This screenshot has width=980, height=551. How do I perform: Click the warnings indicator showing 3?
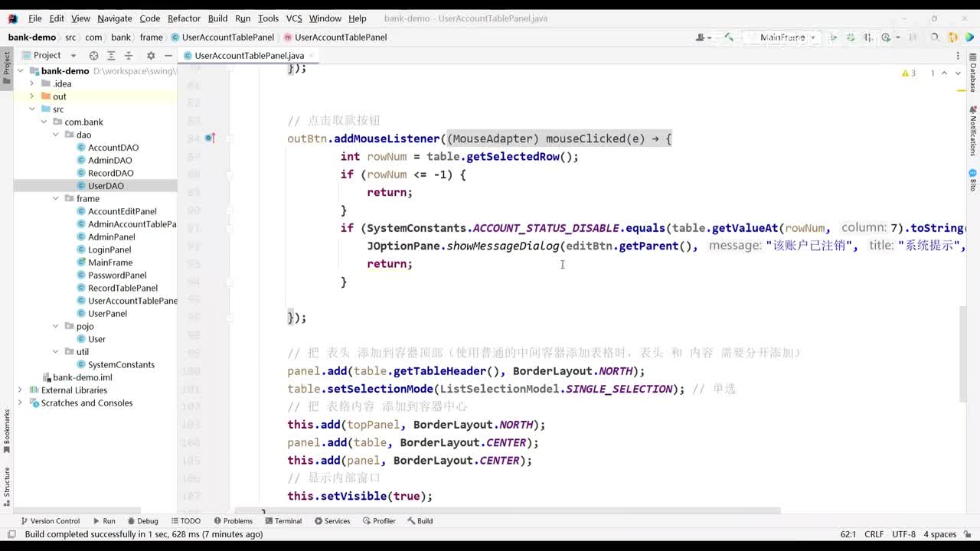tap(909, 73)
